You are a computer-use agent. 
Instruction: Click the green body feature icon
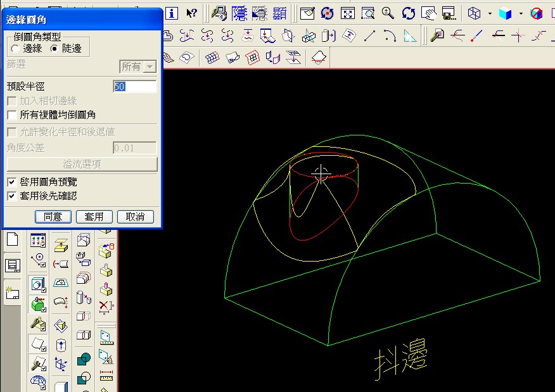point(38,305)
